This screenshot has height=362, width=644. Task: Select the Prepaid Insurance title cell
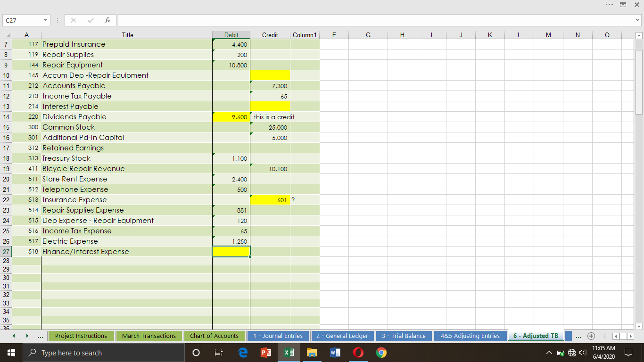tap(127, 44)
